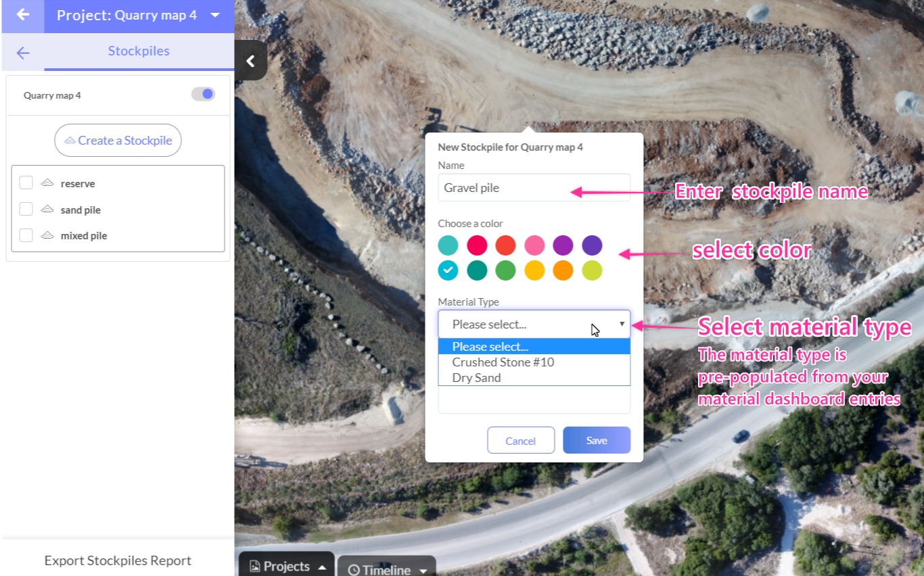Select the sand pile stockpile name
The height and width of the screenshot is (576, 924).
tap(80, 210)
